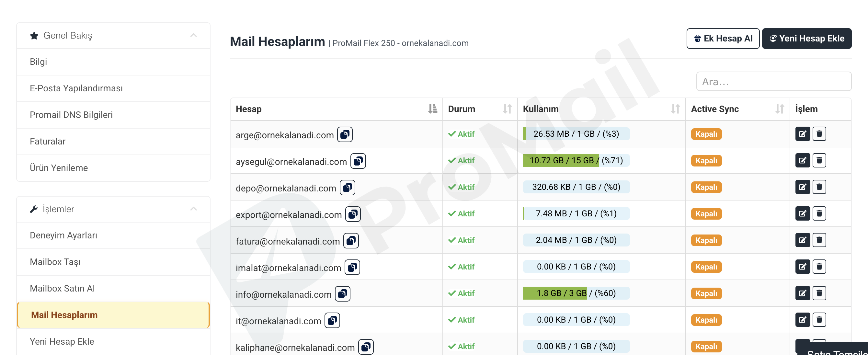Edit the export@ornekalanadi.com account
This screenshot has width=868, height=355.
[803, 213]
